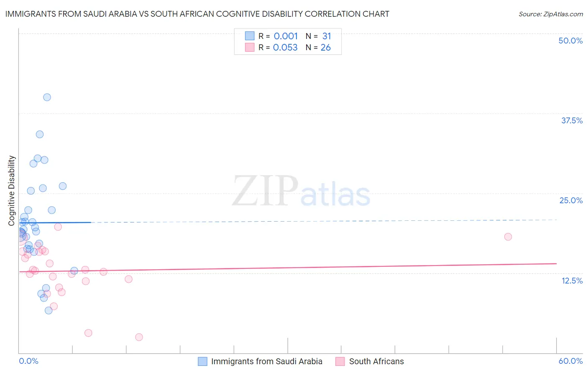Screen dimensions: 588x373
Task: Click the 37.5% y-axis label
Action: (x=572, y=120)
